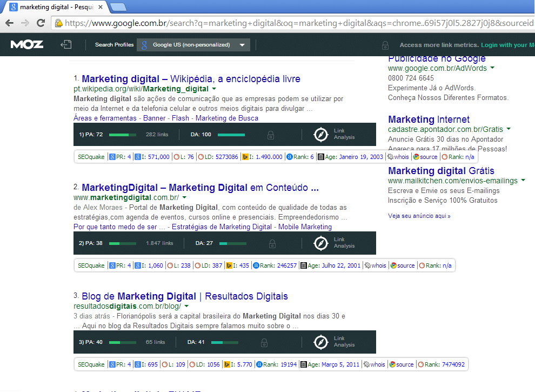Open the Blog de Marketing Digital Resultados Digitais result

[185, 296]
